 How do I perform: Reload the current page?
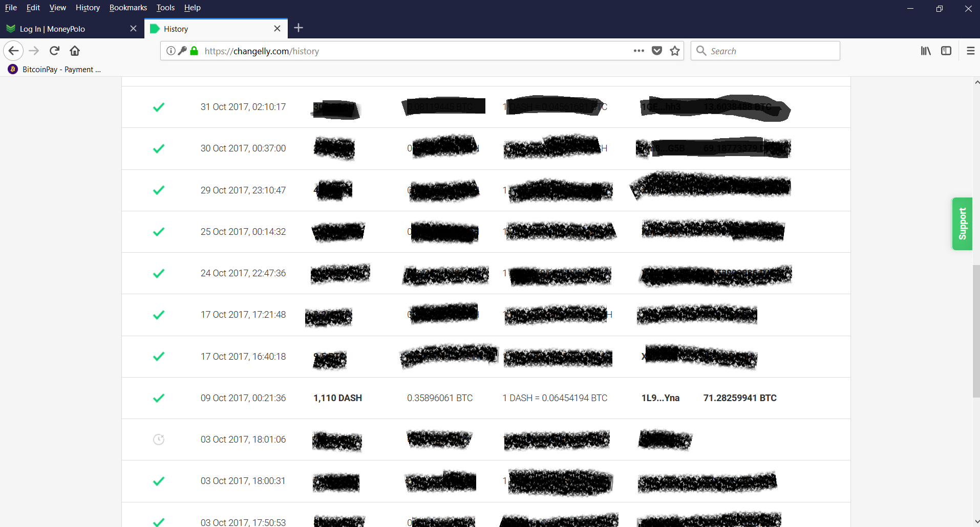(x=55, y=51)
